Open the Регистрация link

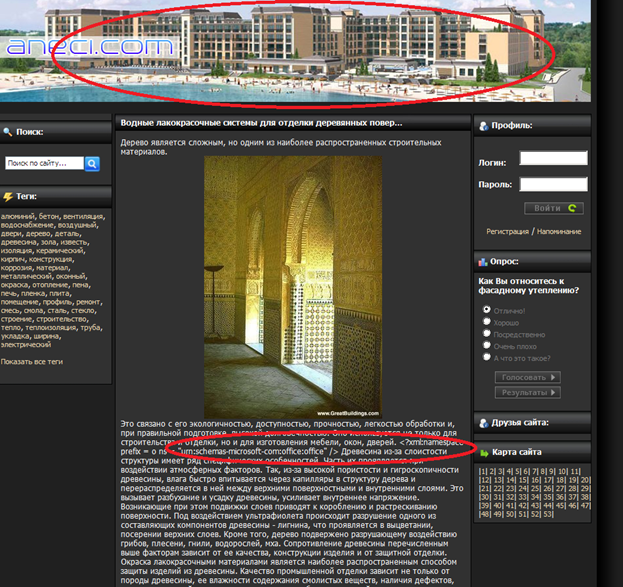(509, 231)
